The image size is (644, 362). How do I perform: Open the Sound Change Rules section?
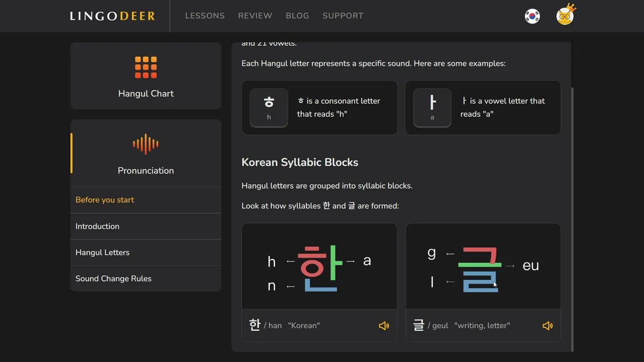pos(146,279)
